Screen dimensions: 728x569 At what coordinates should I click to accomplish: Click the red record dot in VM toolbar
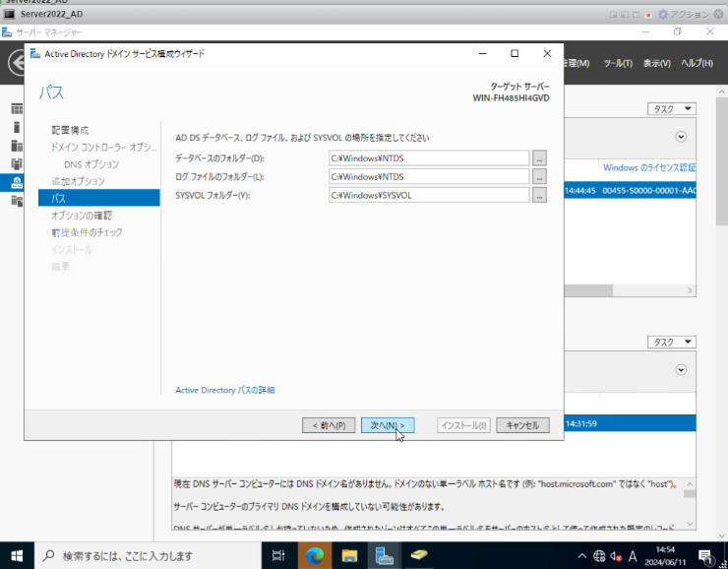(648, 16)
